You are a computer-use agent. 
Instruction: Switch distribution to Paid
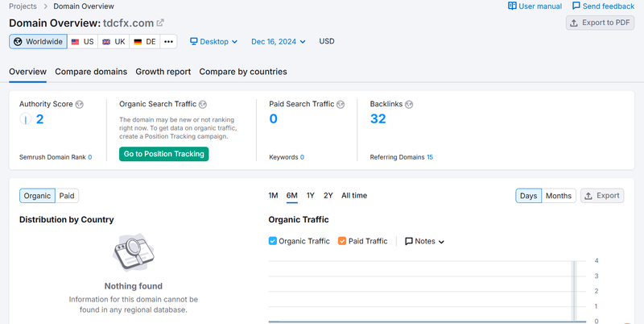click(67, 196)
